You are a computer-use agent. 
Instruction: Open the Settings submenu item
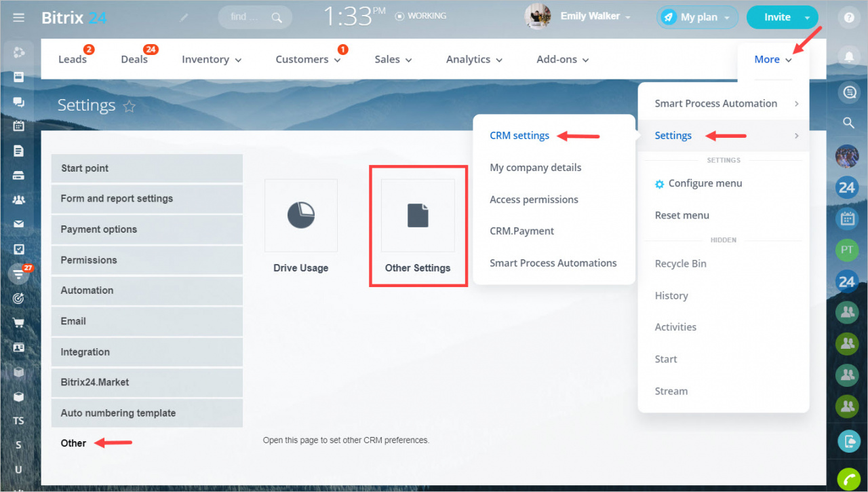pos(724,136)
